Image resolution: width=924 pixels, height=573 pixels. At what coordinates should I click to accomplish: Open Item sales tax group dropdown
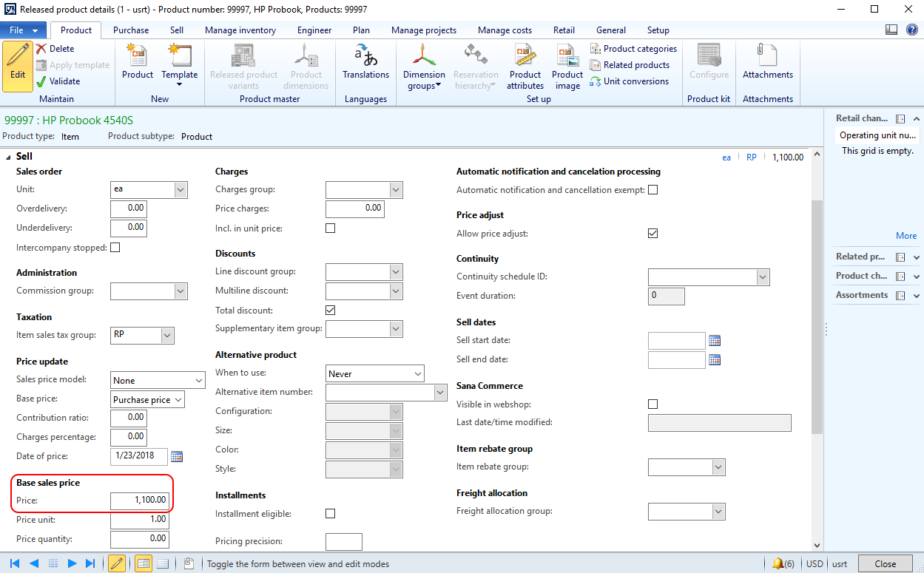click(167, 336)
